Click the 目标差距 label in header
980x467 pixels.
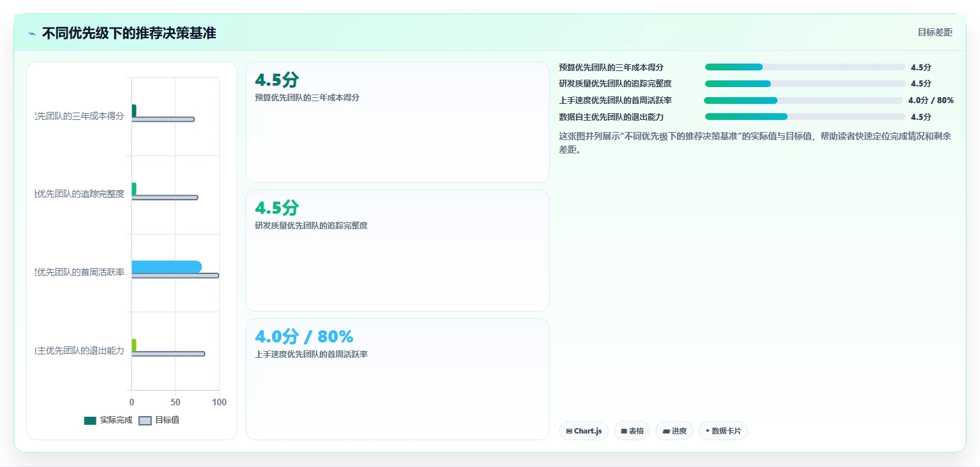tap(935, 32)
